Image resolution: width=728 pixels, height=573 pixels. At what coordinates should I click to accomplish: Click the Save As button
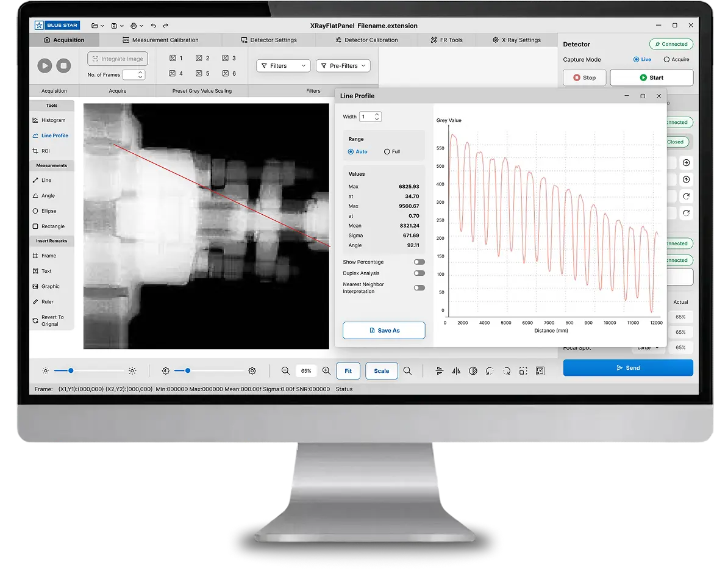[x=384, y=330]
